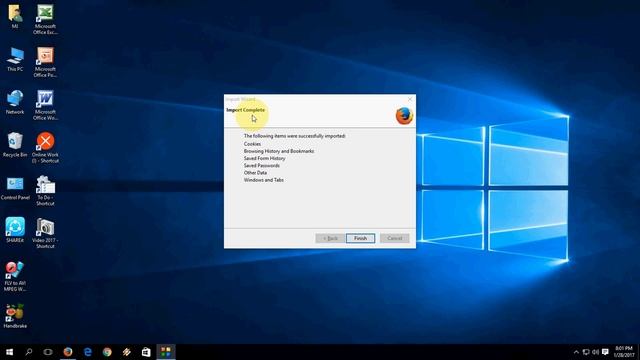Select This PC desktop icon
The image size is (640, 360).
pos(15,59)
